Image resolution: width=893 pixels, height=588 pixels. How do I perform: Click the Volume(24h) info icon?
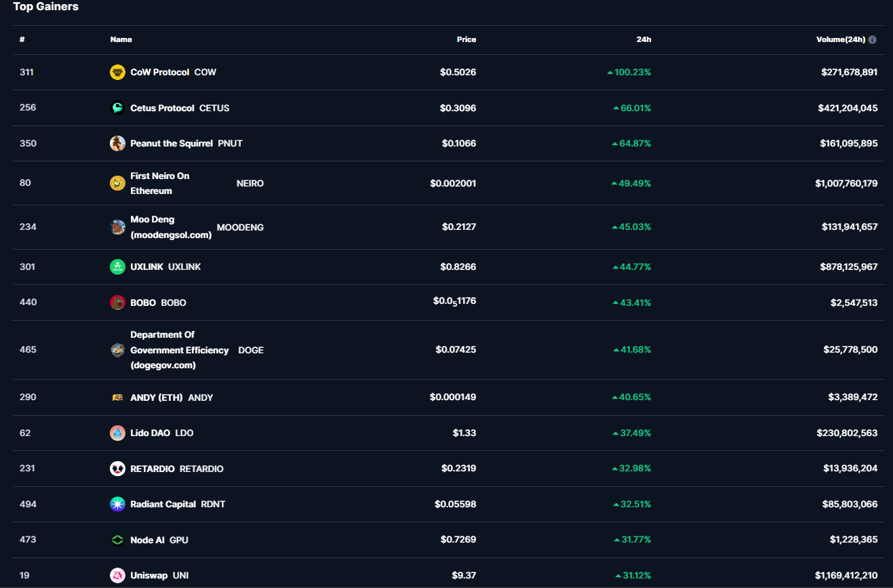(872, 40)
